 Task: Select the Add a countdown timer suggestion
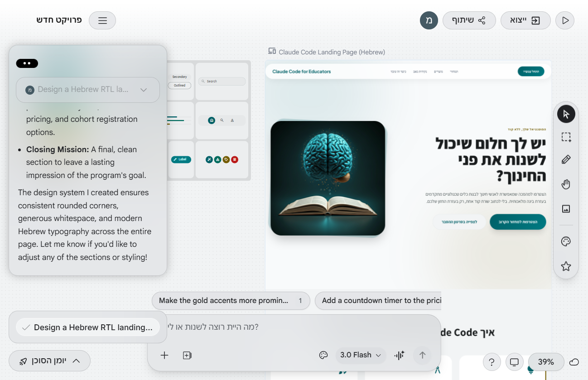tap(378, 301)
